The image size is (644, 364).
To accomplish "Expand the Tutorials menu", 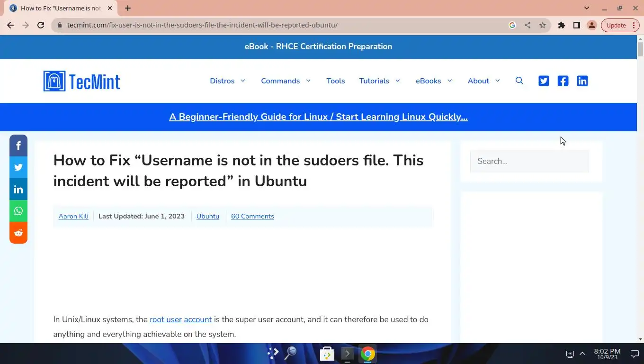I will click(x=380, y=81).
